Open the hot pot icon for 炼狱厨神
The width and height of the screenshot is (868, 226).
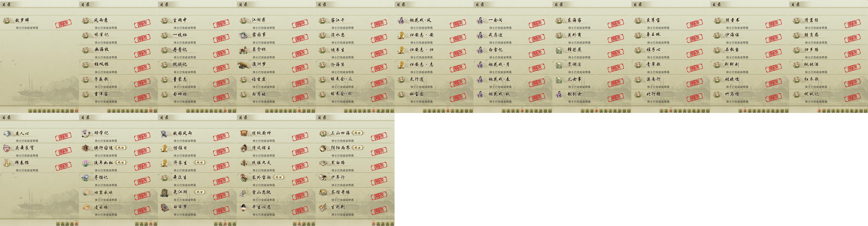(x=244, y=133)
